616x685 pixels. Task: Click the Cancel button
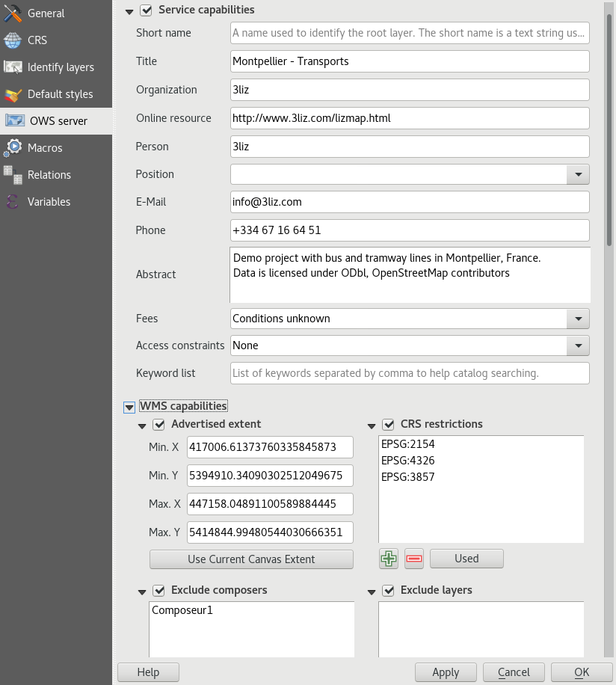(514, 672)
